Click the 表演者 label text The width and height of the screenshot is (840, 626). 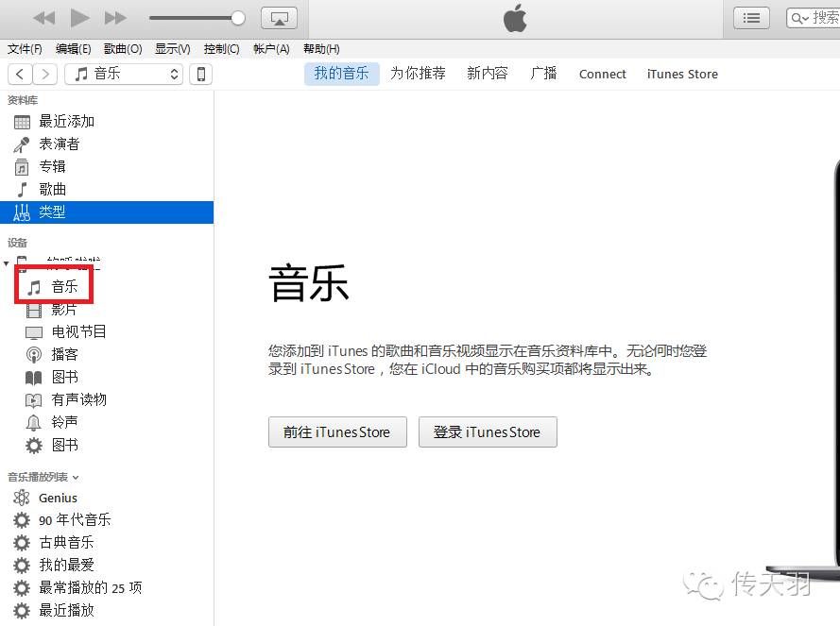pos(60,144)
